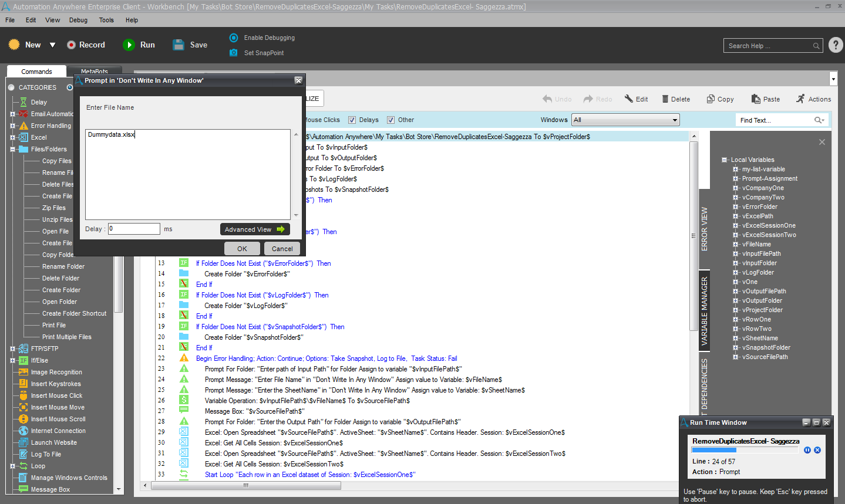Image resolution: width=845 pixels, height=504 pixels.
Task: Click the Save disk icon
Action: (x=179, y=45)
